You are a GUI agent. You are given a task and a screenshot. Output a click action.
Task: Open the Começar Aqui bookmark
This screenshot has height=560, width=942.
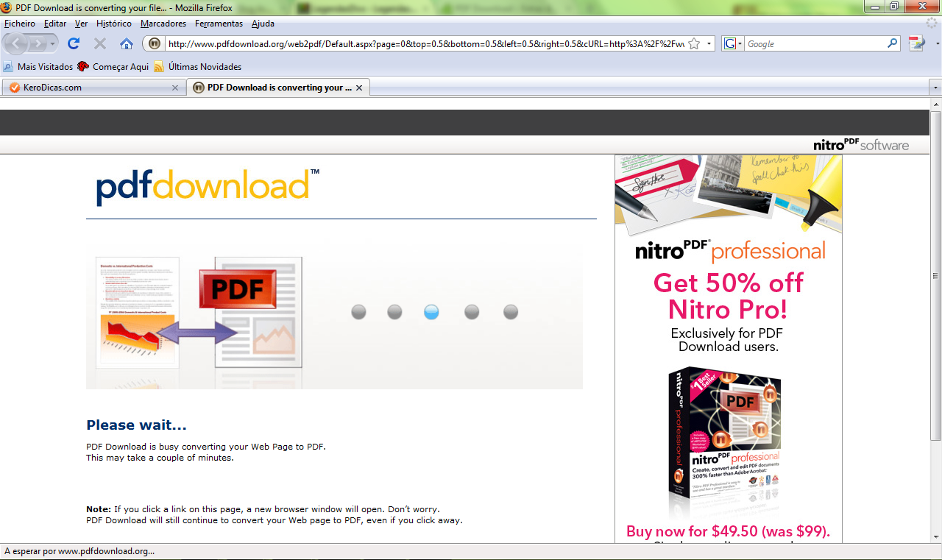[113, 67]
